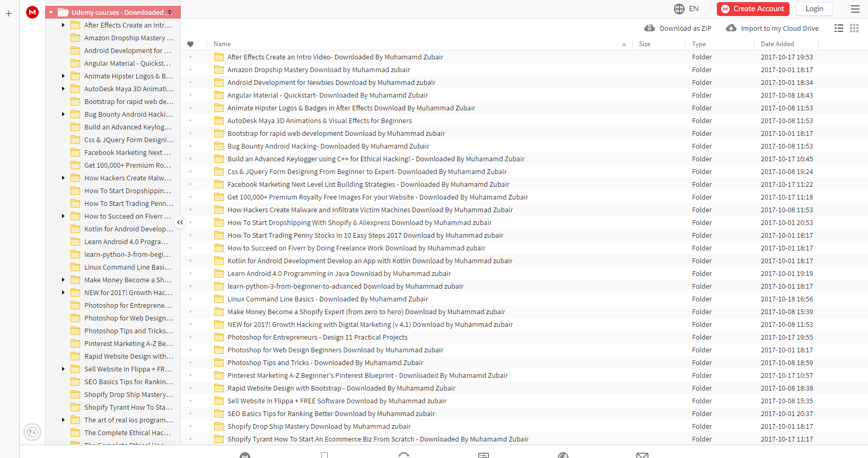Click folder icon of Bug Bounty Android Hacking row
868x458 pixels.
pos(219,146)
